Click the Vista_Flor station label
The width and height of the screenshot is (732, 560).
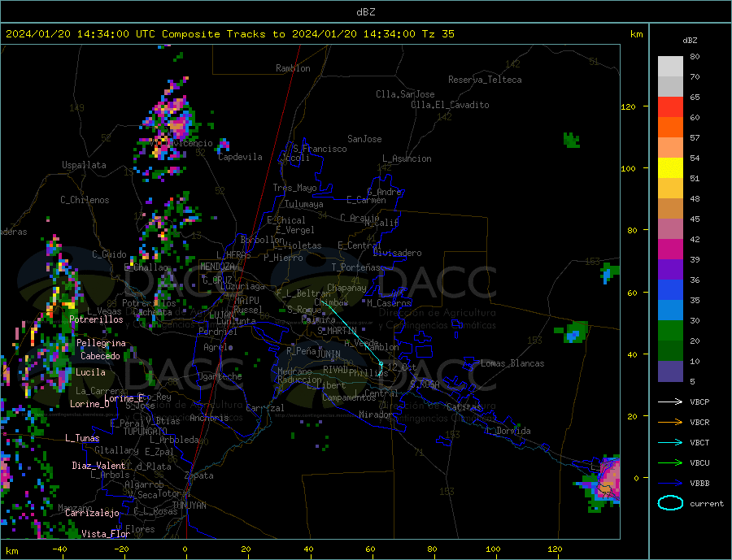coord(106,534)
